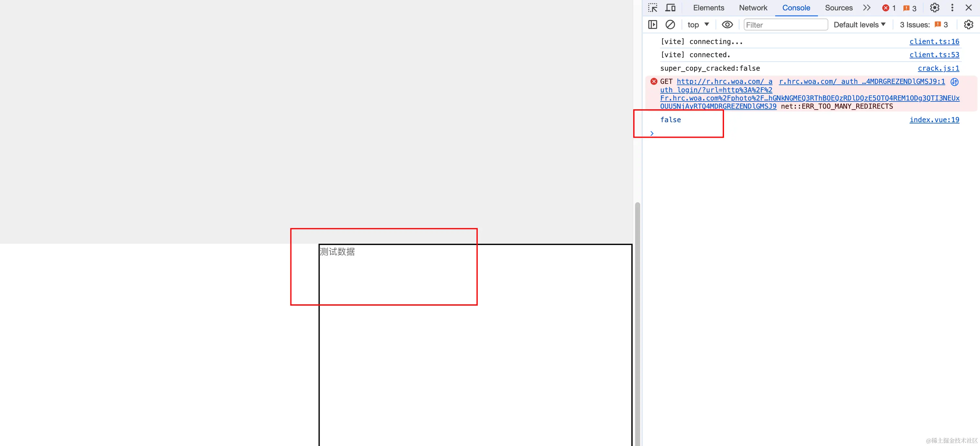Toggle device toolbar emulation icon

pyautogui.click(x=670, y=7)
